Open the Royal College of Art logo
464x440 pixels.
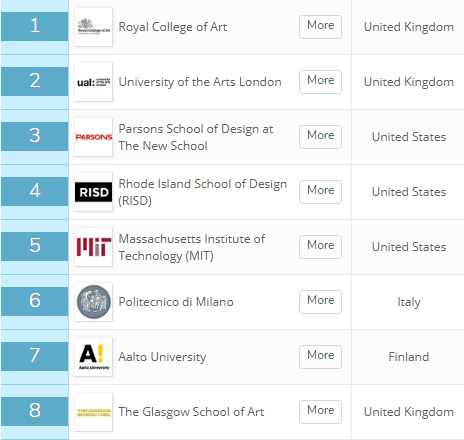(94, 27)
